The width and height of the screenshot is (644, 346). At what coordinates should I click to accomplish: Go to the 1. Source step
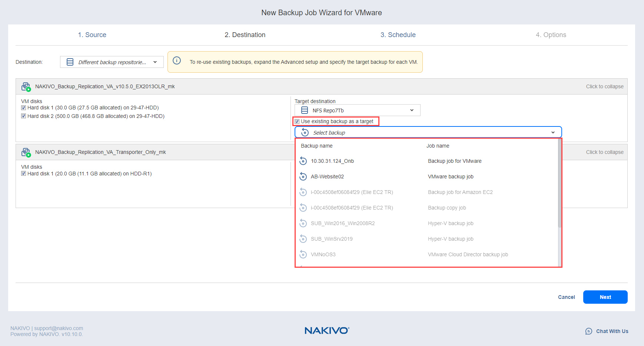pyautogui.click(x=92, y=35)
